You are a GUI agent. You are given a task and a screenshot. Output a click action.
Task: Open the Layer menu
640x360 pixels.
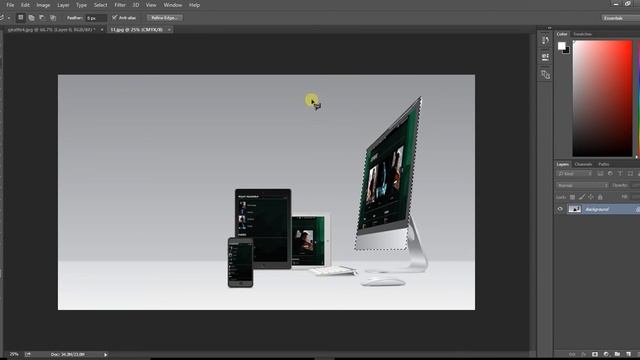63,5
